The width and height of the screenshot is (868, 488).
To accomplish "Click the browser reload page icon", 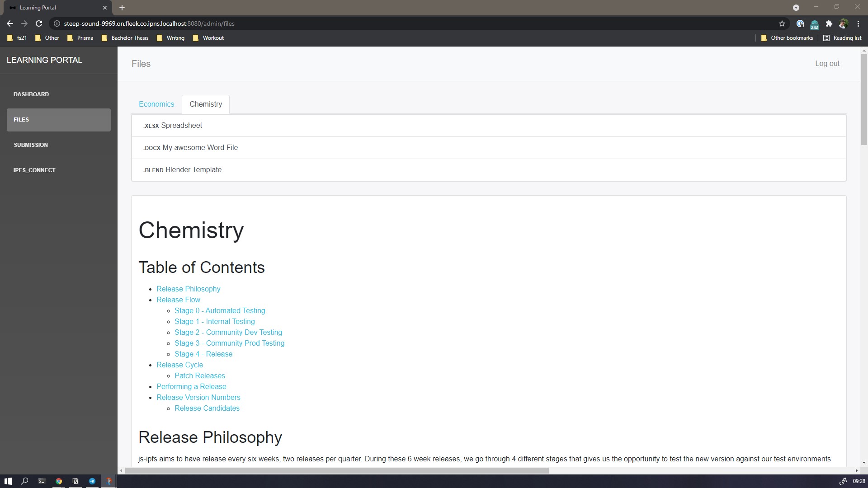I will tap(39, 23).
